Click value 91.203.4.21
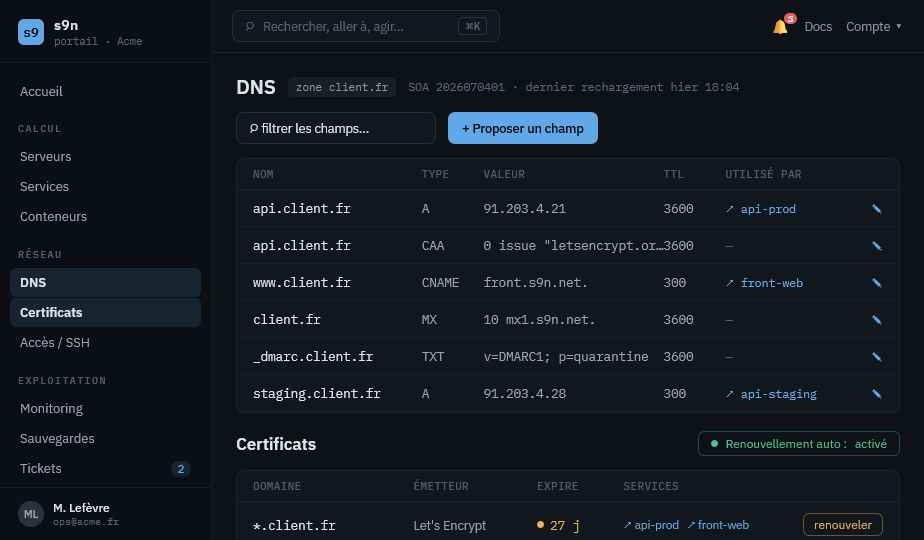The height and width of the screenshot is (540, 924). tap(524, 209)
